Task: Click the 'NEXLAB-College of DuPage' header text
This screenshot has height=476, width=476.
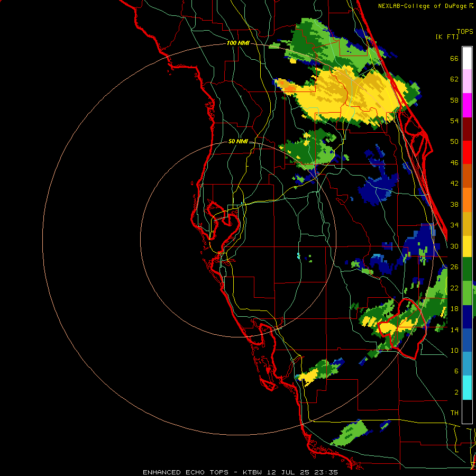Action: click(x=422, y=6)
